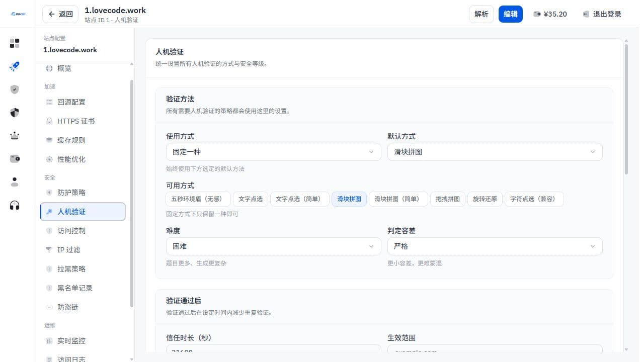Click the 实时监控 chart icon
The image size is (644, 362).
click(x=49, y=341)
